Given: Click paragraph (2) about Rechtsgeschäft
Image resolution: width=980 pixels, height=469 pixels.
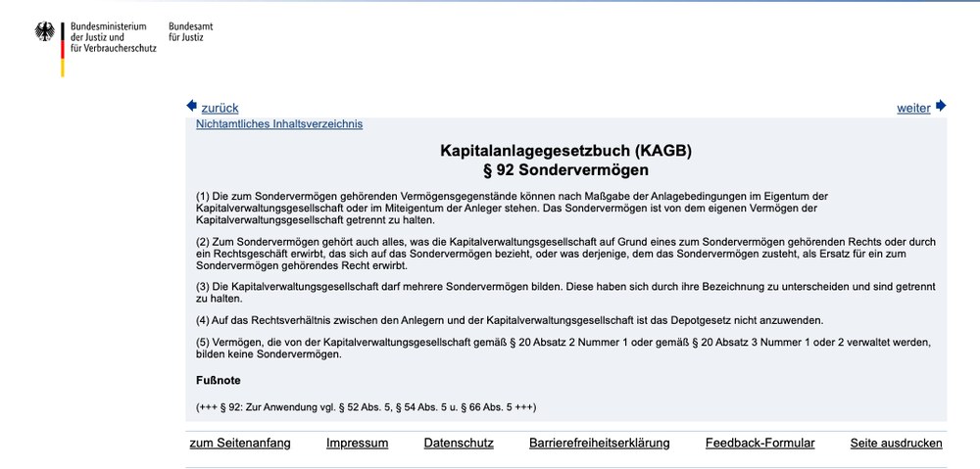Looking at the screenshot, I should pyautogui.click(x=565, y=254).
